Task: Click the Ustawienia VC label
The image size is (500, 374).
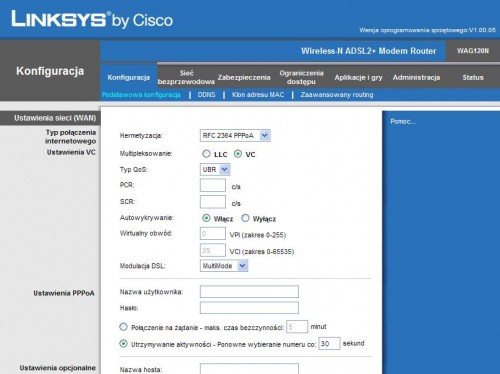Action: (x=71, y=152)
